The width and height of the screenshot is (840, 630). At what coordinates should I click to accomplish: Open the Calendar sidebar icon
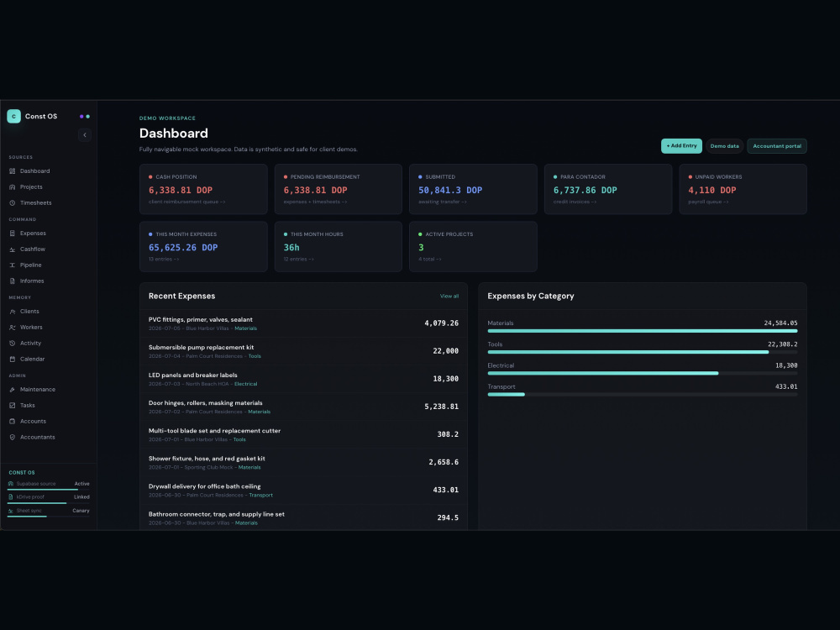(13, 359)
